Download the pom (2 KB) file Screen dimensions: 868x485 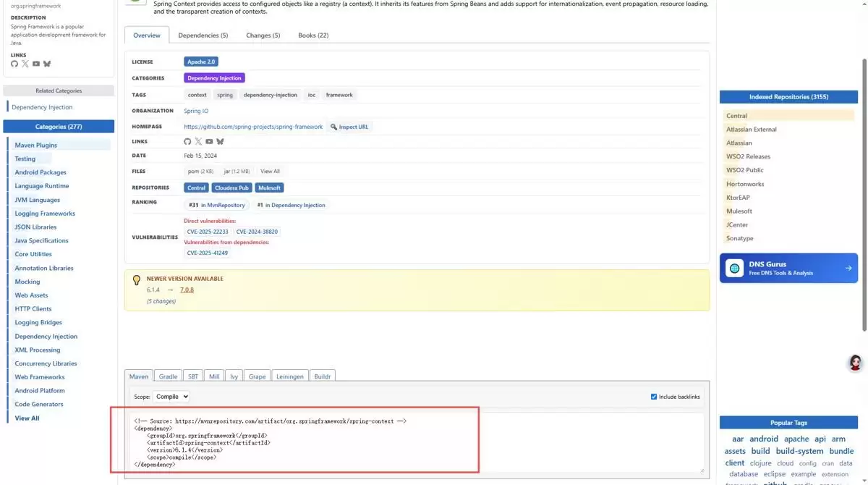pyautogui.click(x=200, y=172)
